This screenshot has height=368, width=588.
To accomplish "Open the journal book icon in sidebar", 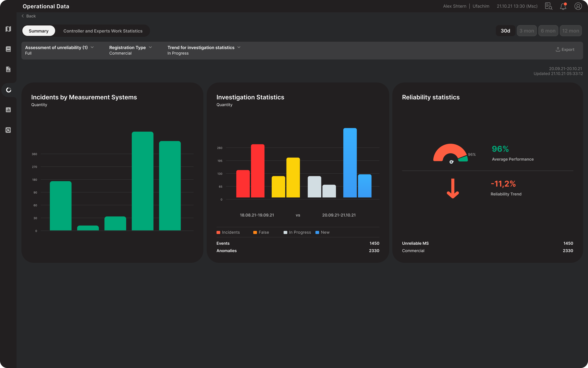I will pyautogui.click(x=8, y=49).
